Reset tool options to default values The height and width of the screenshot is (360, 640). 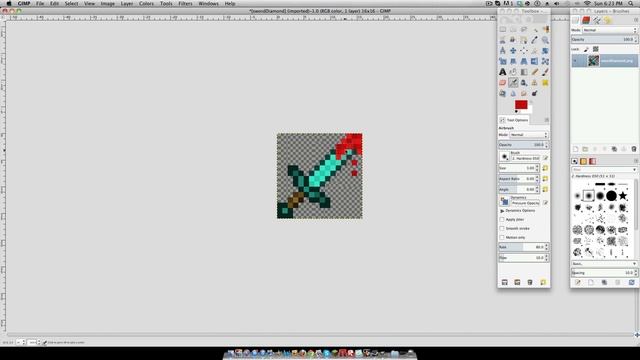tap(543, 282)
